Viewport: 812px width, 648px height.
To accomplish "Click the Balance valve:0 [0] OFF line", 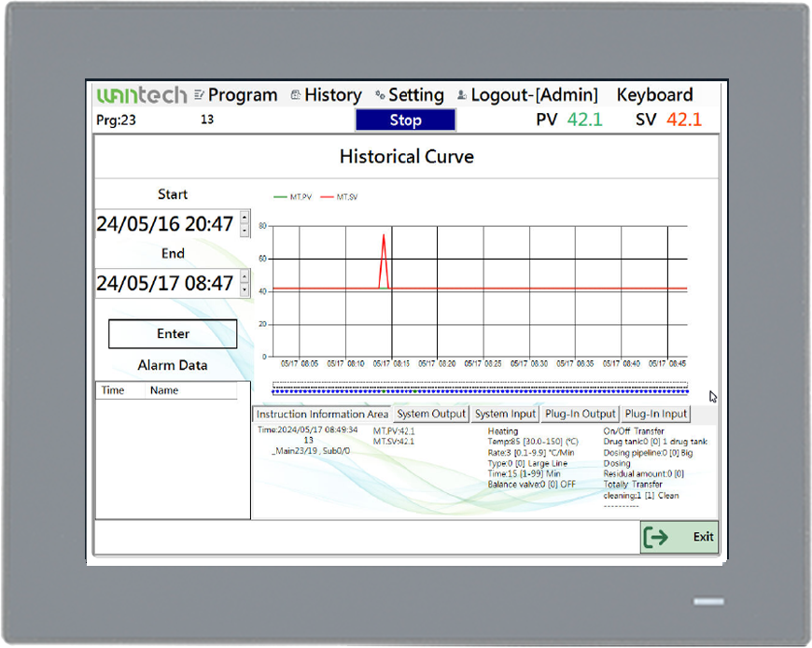I will (x=531, y=485).
